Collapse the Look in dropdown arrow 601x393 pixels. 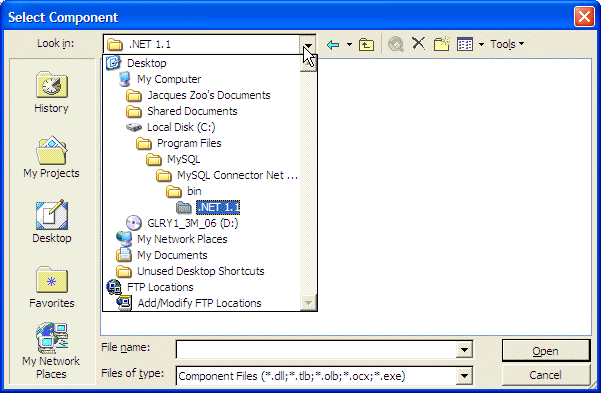point(308,44)
